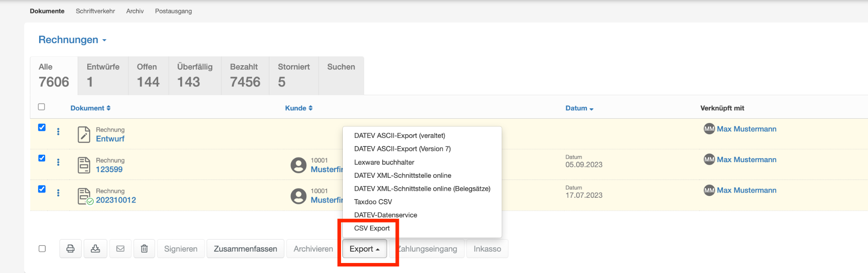Select the Überfällig 143 tab
This screenshot has height=273, width=868.
[x=195, y=76]
